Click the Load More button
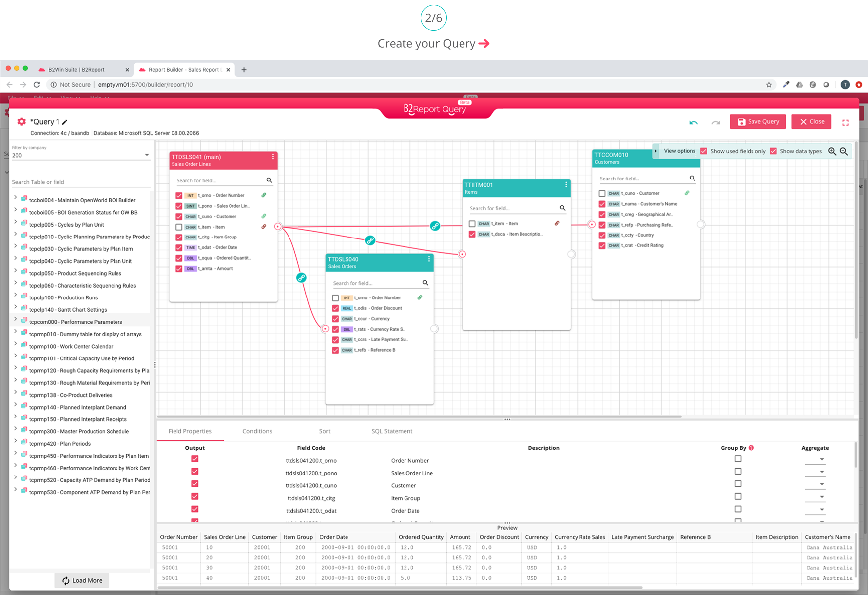 82,580
